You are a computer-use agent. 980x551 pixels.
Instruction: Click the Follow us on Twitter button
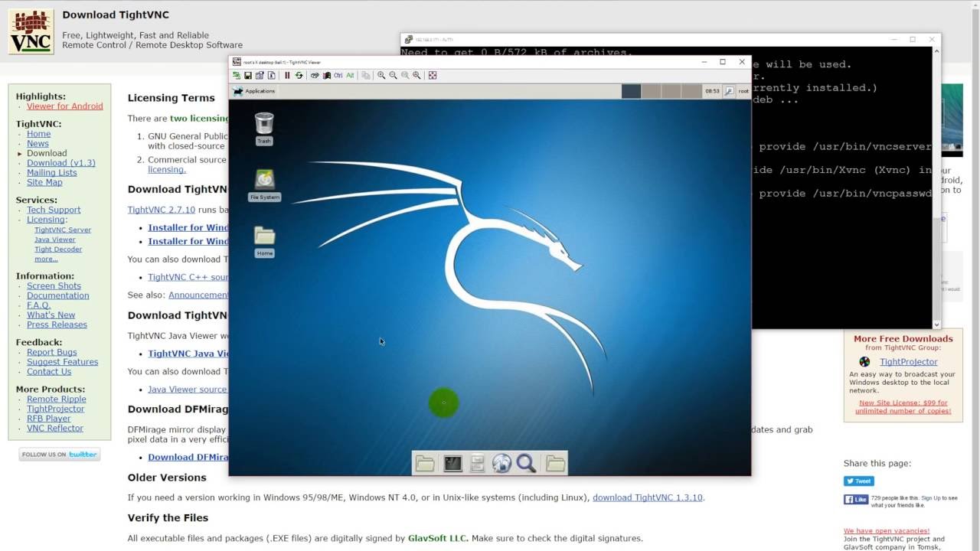click(x=60, y=455)
